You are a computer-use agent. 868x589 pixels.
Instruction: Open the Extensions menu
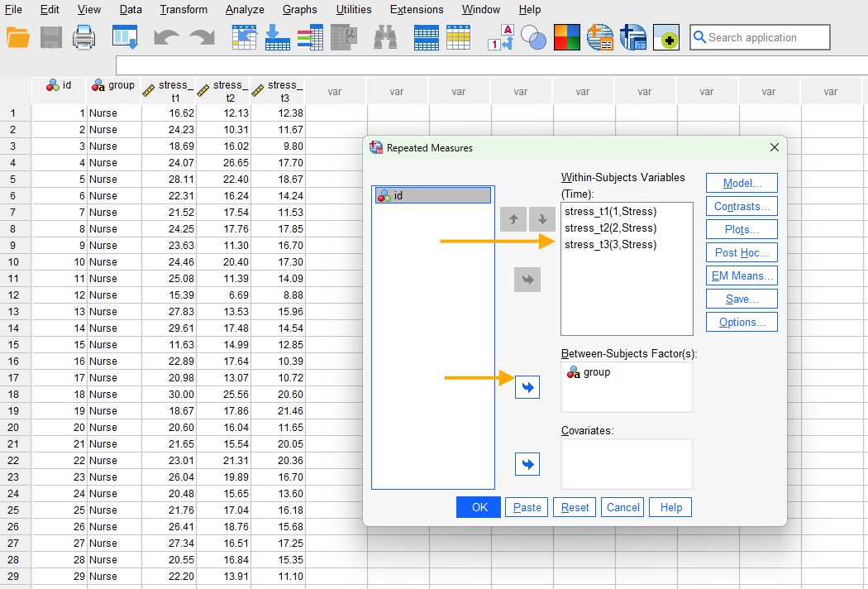[417, 9]
